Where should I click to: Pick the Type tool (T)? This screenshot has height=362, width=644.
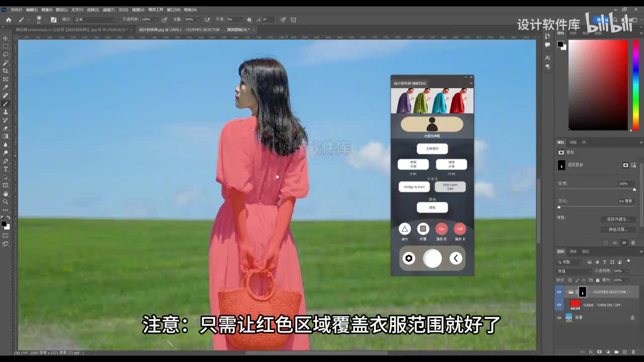click(x=6, y=169)
